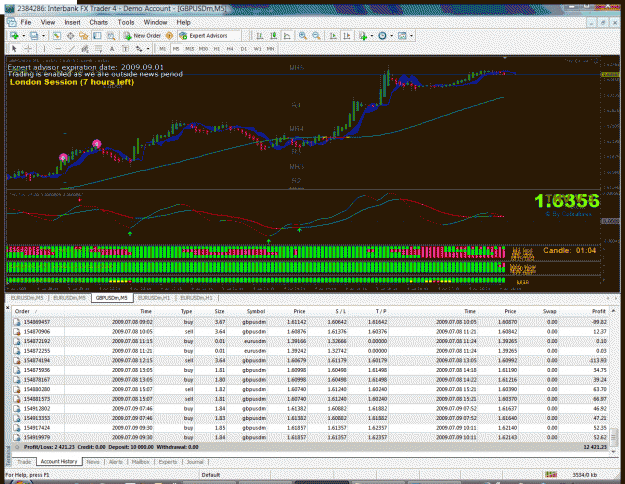Toggle chart Auto Scroll
Viewport: 625px width, 484px height.
333,36
